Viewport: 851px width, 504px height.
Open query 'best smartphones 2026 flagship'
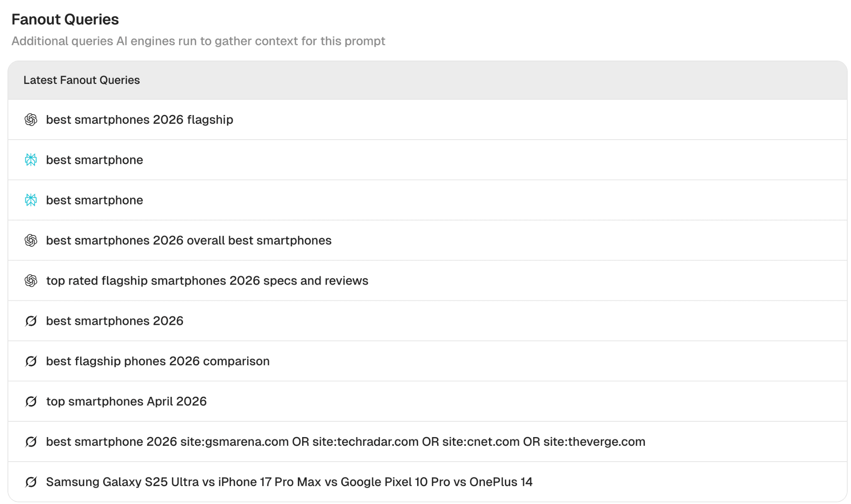click(x=140, y=120)
